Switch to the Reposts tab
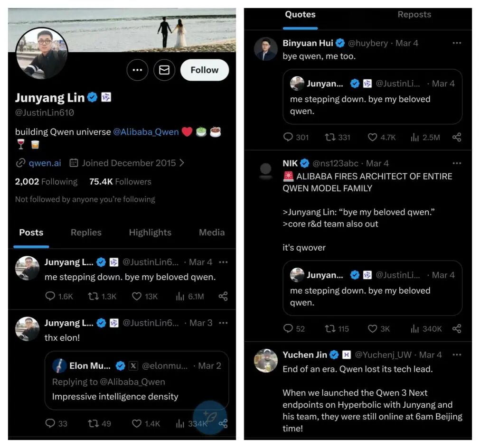The image size is (480, 448). tap(414, 15)
